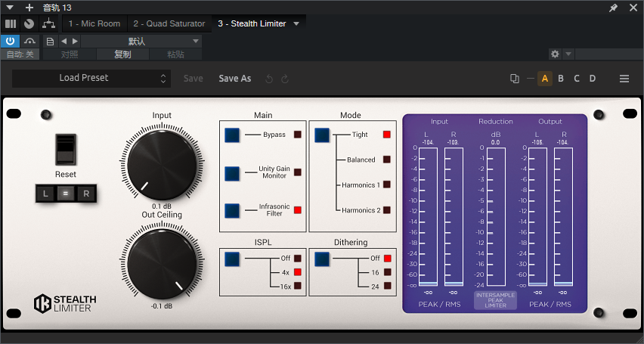Select snapshot C
The height and width of the screenshot is (344, 644).
click(577, 79)
